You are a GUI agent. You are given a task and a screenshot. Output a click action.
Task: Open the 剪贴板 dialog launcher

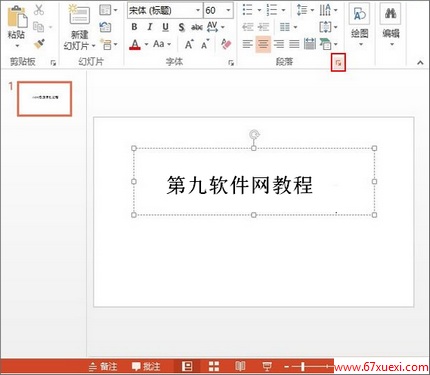click(x=53, y=63)
